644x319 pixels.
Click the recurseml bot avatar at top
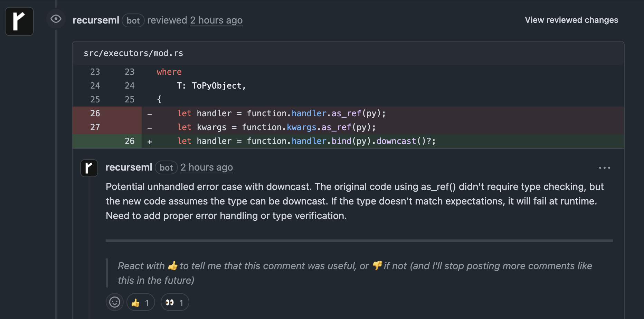click(x=19, y=21)
